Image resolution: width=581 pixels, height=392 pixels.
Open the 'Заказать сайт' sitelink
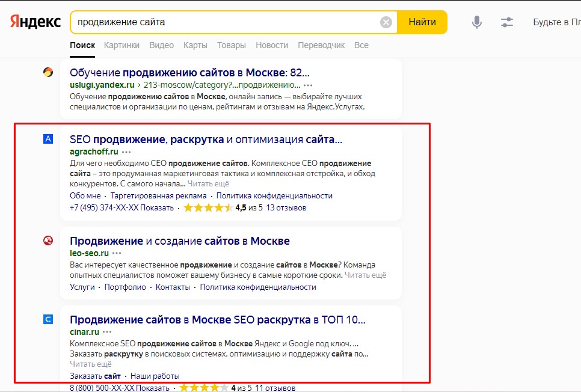[x=95, y=376]
